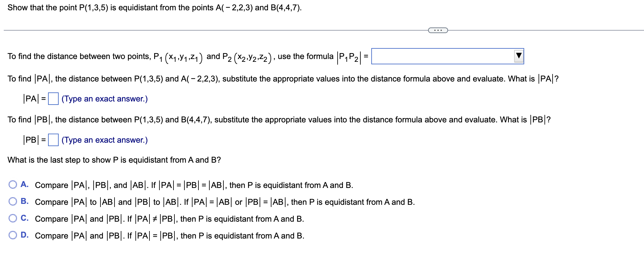This screenshot has width=644, height=266.
Task: Click inside the distance formula answer field
Action: [437, 57]
